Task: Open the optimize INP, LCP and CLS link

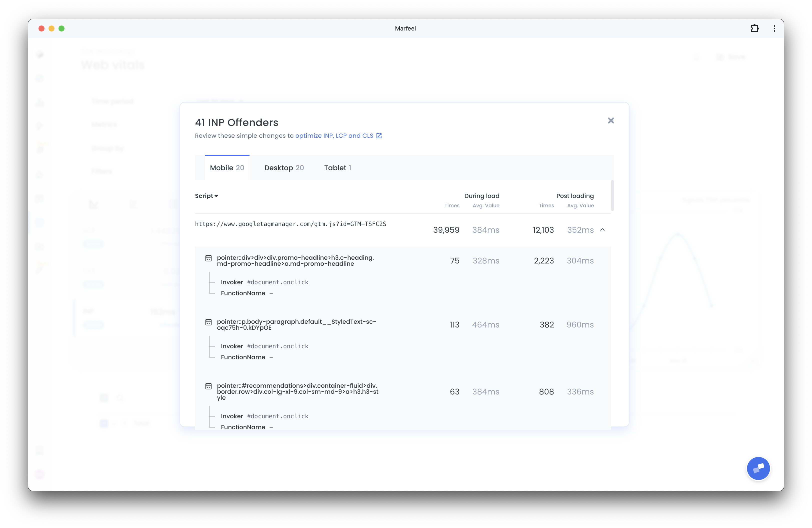Action: click(x=334, y=136)
